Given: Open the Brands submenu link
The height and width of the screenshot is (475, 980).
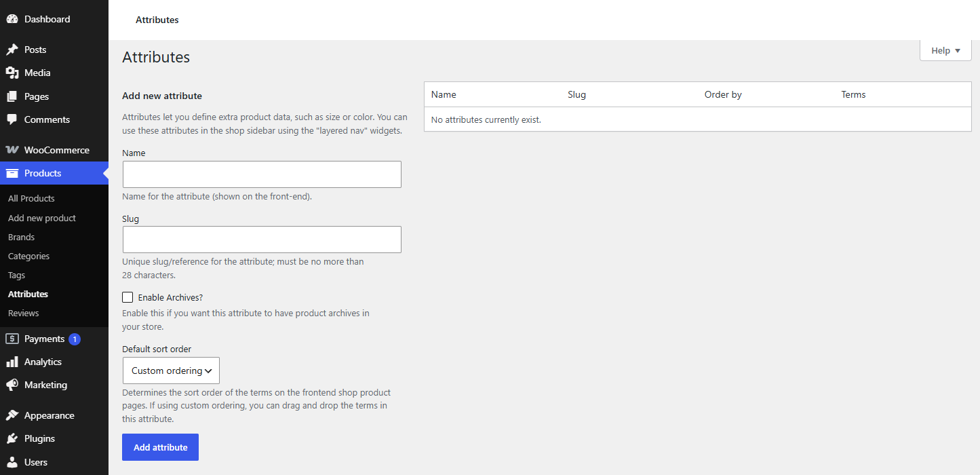Looking at the screenshot, I should (x=21, y=237).
